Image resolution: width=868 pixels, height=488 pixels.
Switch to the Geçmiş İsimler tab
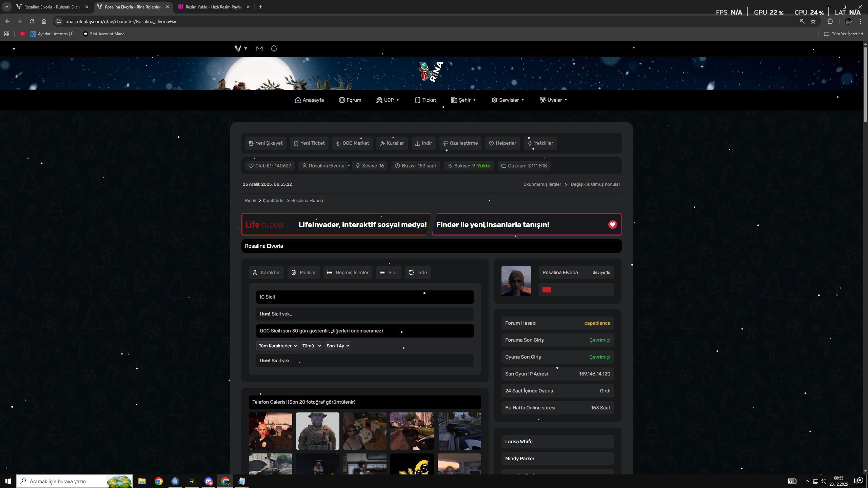pyautogui.click(x=348, y=272)
